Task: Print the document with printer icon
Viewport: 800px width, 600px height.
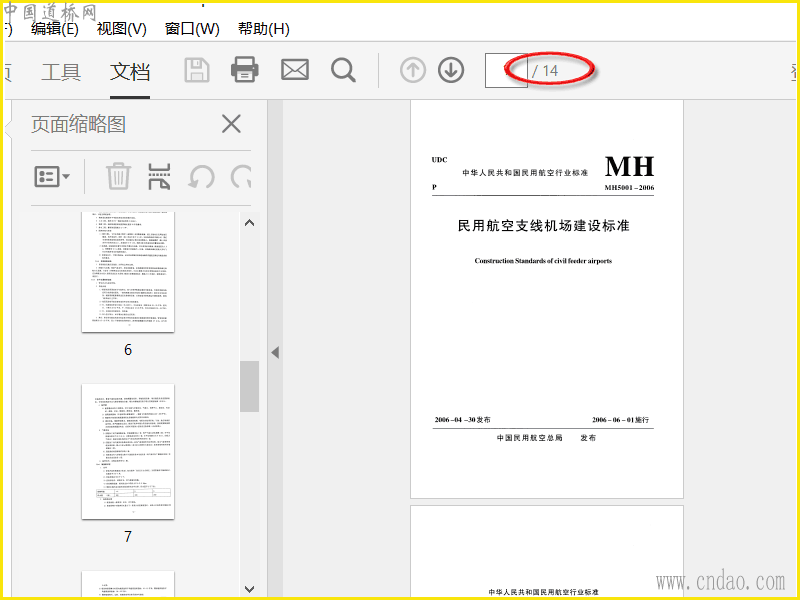Action: coord(244,70)
